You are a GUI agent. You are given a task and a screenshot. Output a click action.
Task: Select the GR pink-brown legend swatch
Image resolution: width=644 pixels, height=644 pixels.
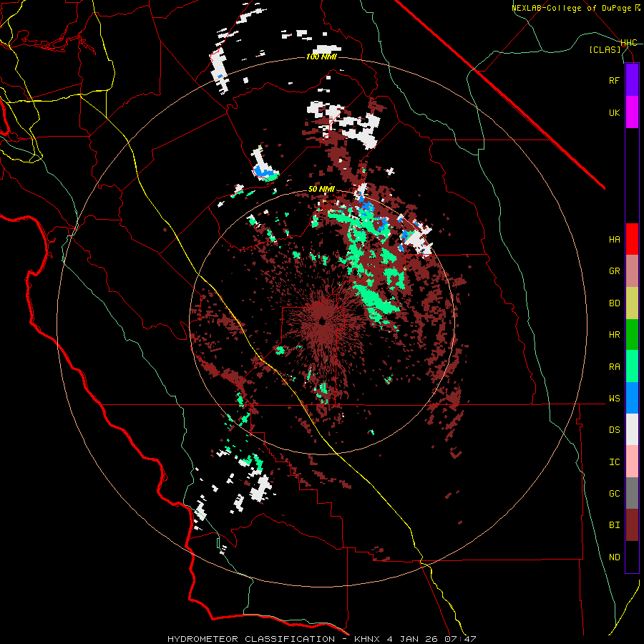[x=632, y=271]
